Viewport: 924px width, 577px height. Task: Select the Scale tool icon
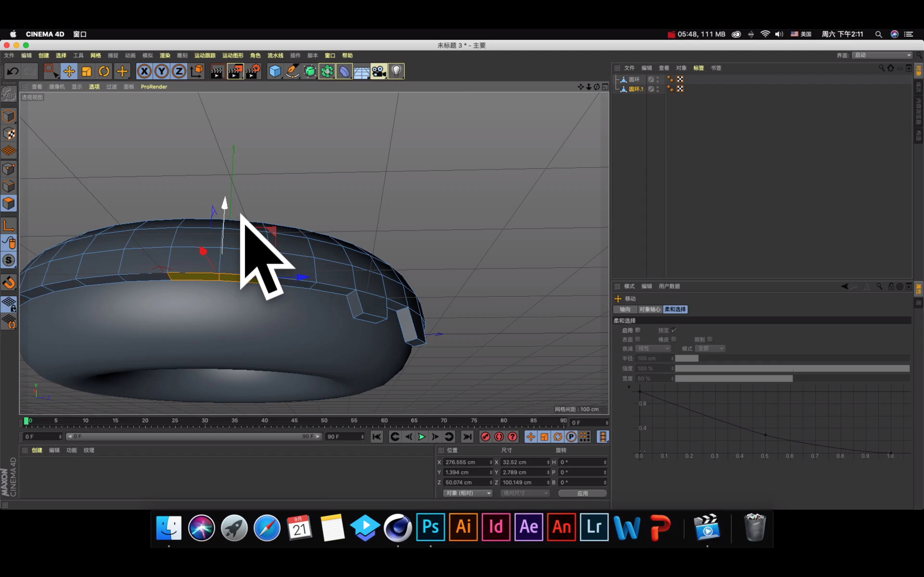87,71
